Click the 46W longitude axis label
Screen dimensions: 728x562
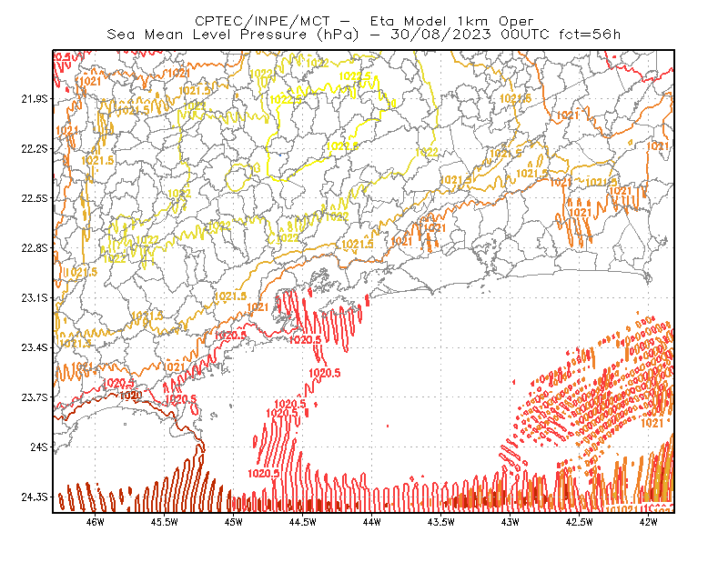click(96, 522)
